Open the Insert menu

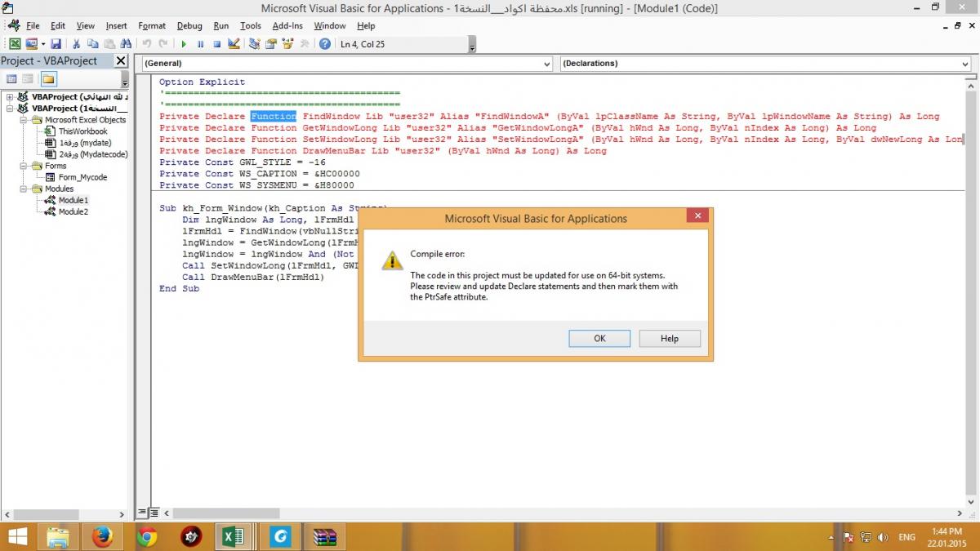click(x=116, y=26)
